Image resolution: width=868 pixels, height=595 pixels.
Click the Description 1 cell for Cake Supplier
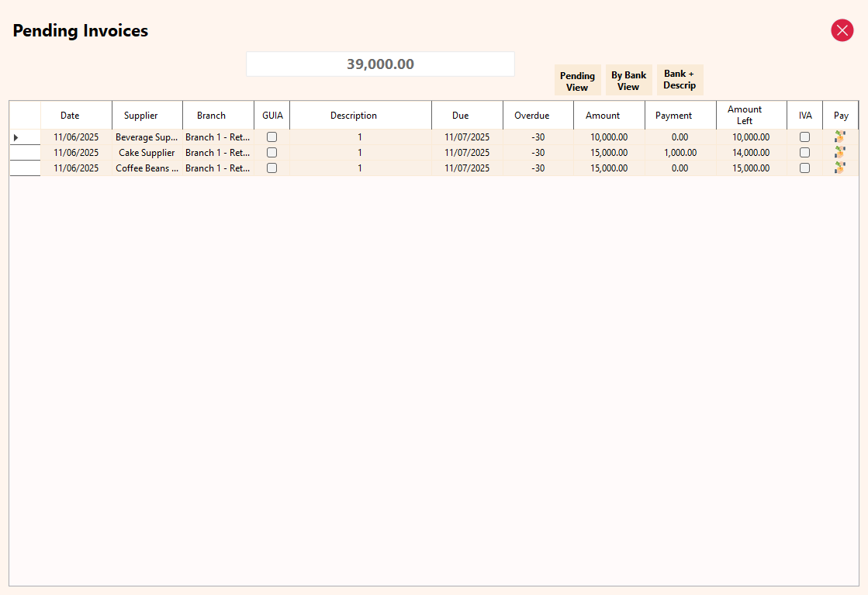click(x=360, y=153)
